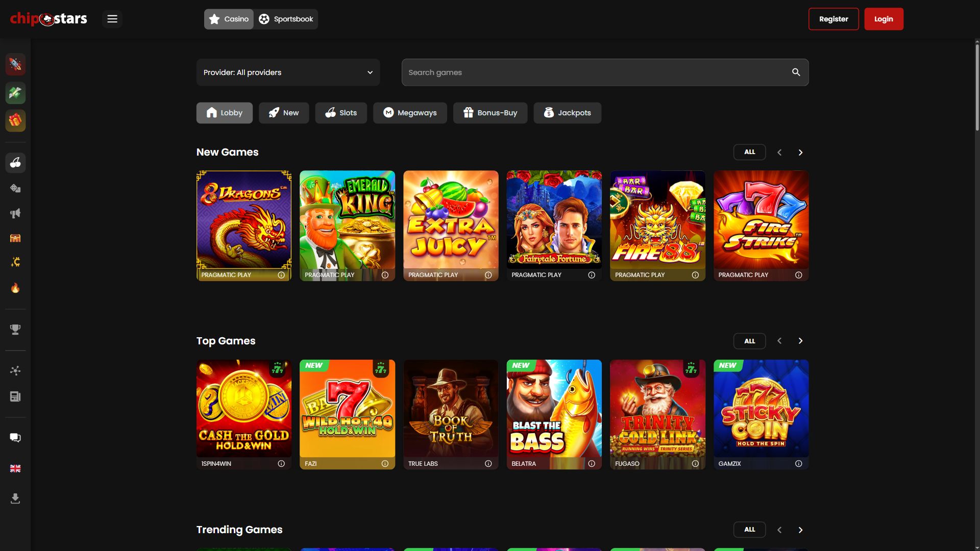This screenshot has width=980, height=551.
Task: Open the live chat bubbles icon
Action: coord(15,438)
